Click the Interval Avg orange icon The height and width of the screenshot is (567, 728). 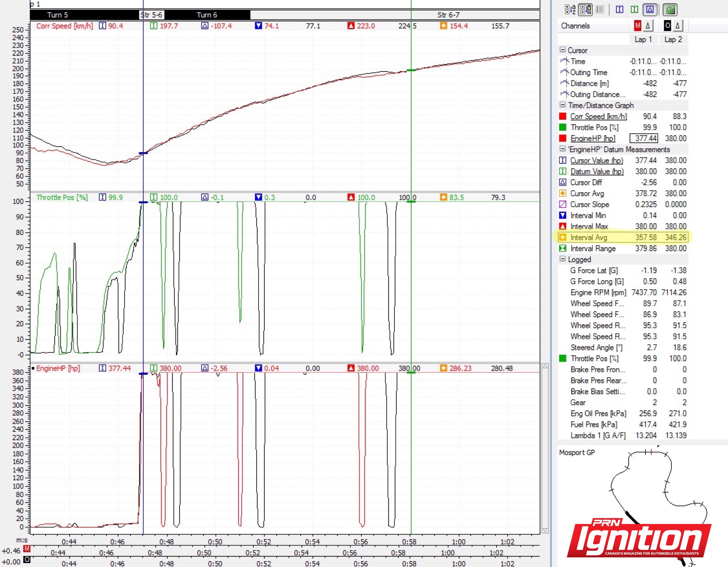(x=563, y=238)
